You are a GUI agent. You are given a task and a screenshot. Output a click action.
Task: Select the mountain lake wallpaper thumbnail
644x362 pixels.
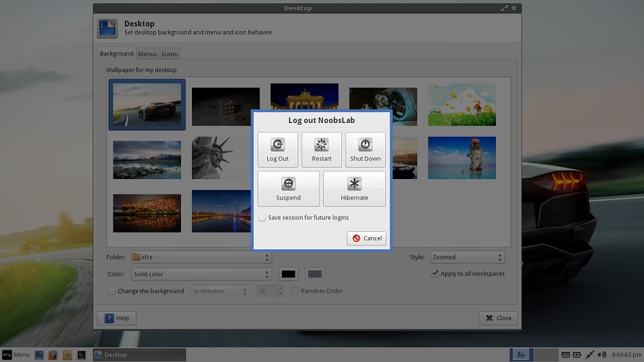pyautogui.click(x=147, y=160)
